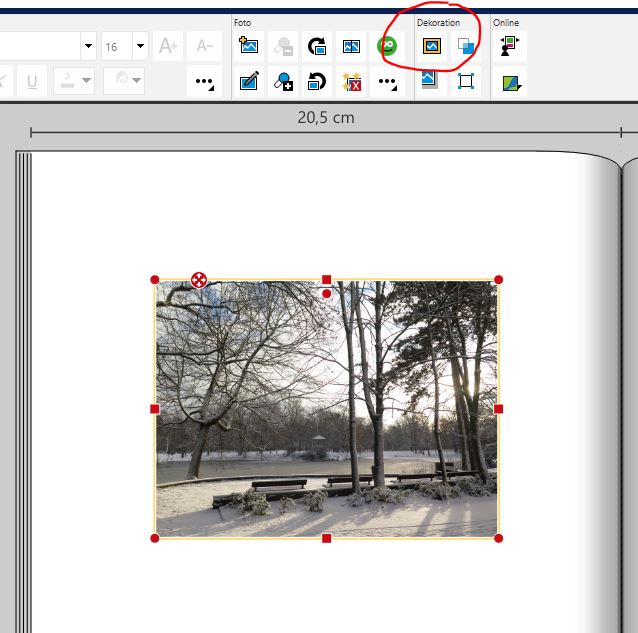Click the square border outline icon
The width and height of the screenshot is (638, 633).
466,81
